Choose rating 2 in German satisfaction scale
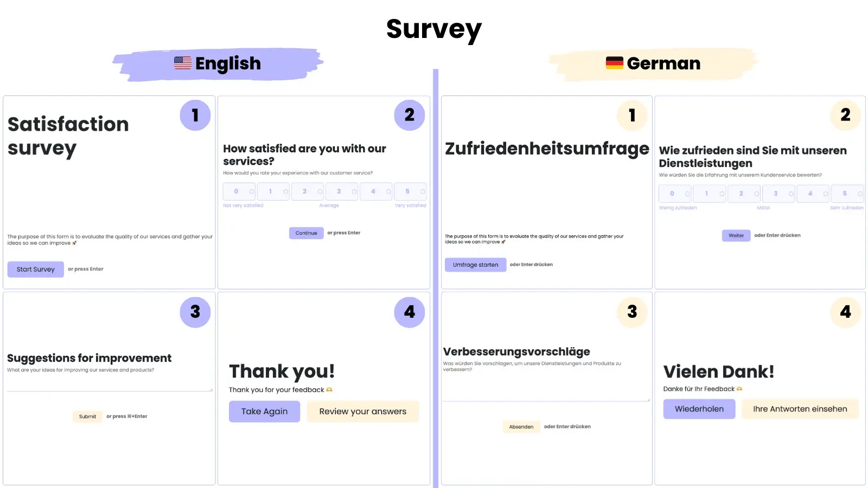Viewport: 868px width, 488px height. 744,194
